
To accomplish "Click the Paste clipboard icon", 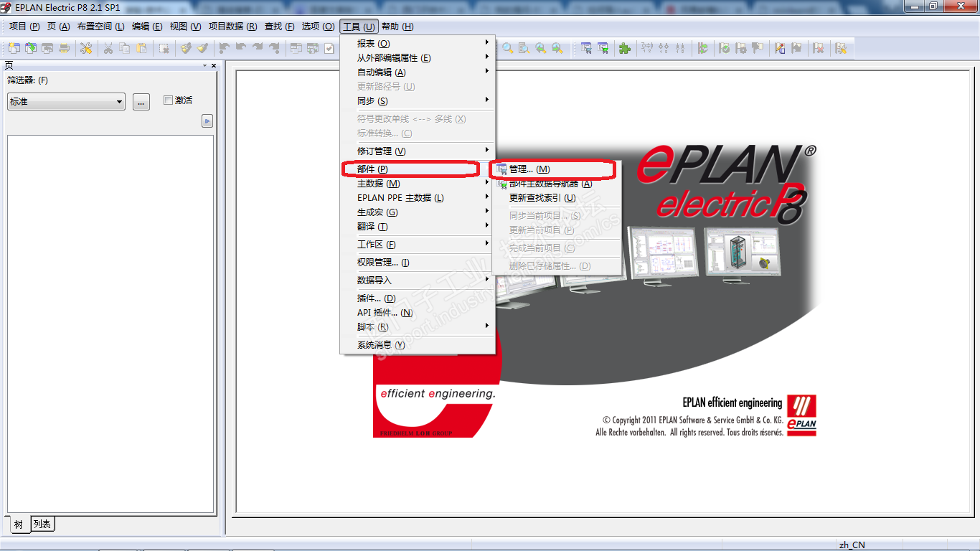I will [x=141, y=48].
